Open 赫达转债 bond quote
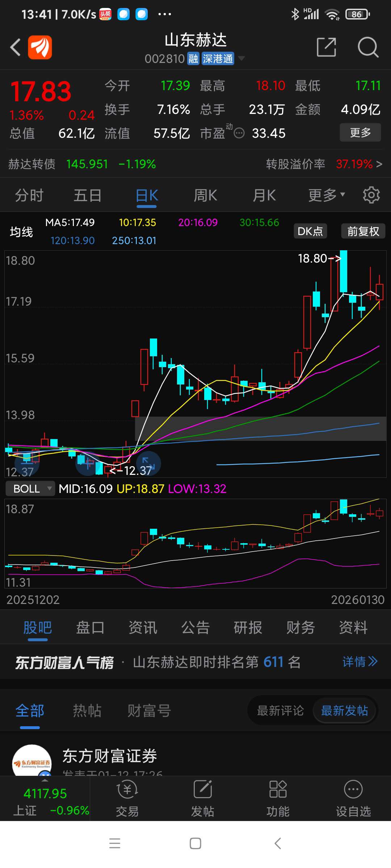 tap(83, 164)
